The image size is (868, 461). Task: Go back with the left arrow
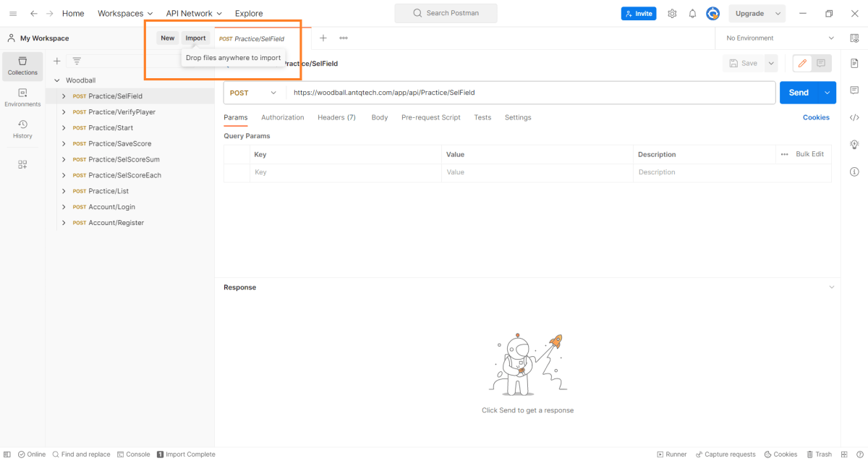pyautogui.click(x=34, y=13)
